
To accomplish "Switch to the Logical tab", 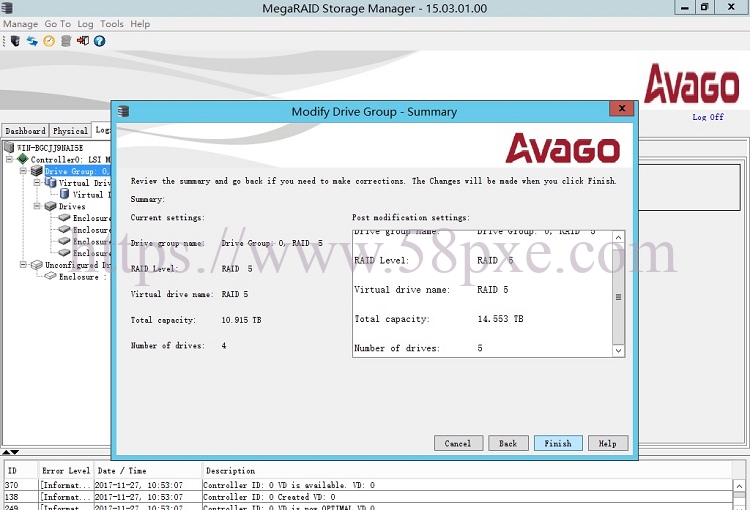I will click(x=101, y=130).
